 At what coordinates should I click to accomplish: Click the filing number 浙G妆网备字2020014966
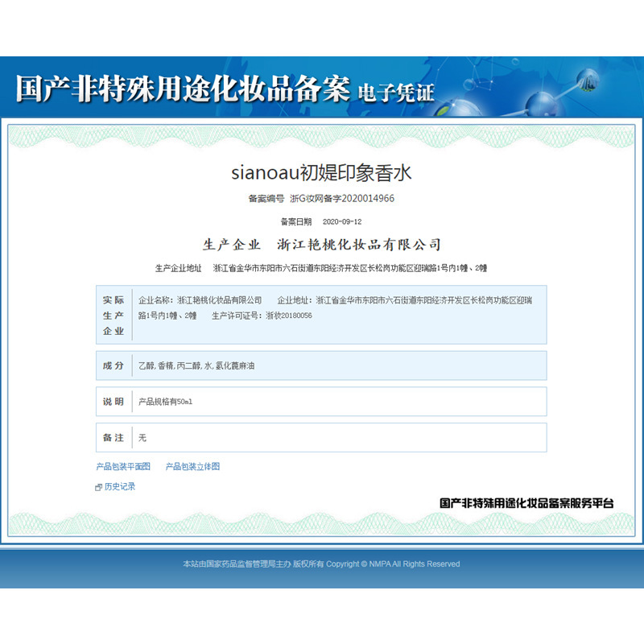(x=342, y=198)
